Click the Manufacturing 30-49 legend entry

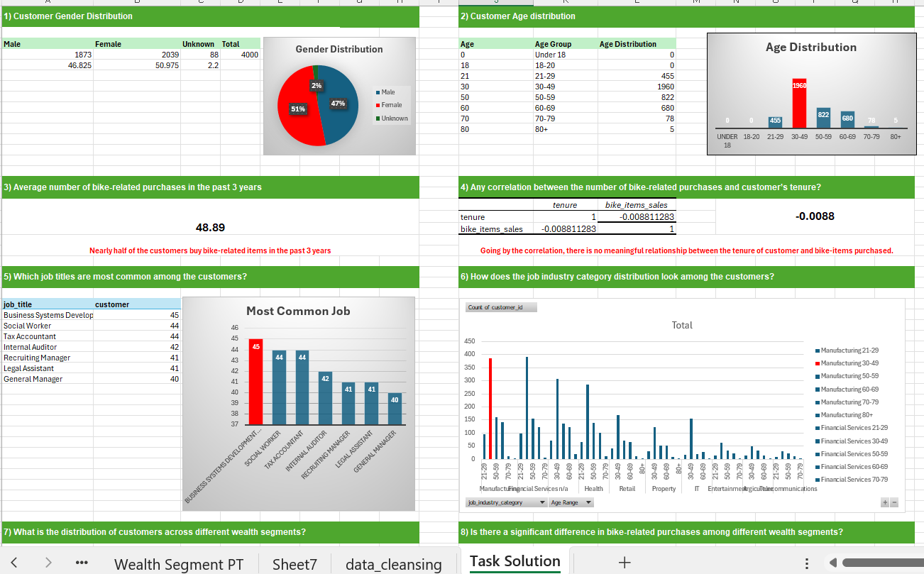coord(849,363)
